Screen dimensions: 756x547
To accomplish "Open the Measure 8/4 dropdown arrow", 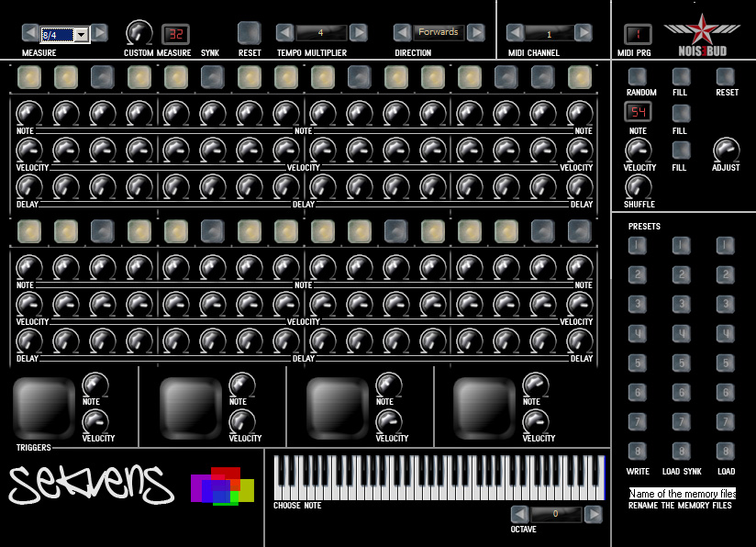I will 82,35.
